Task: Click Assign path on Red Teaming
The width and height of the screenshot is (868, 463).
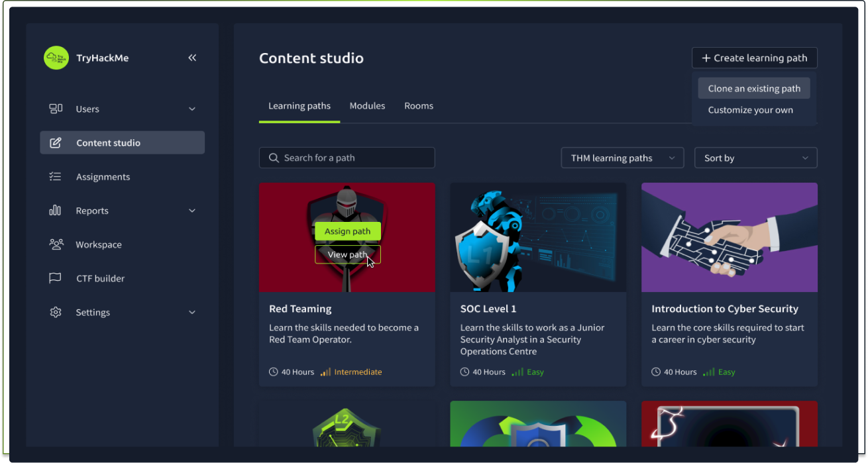Action: [x=347, y=231]
